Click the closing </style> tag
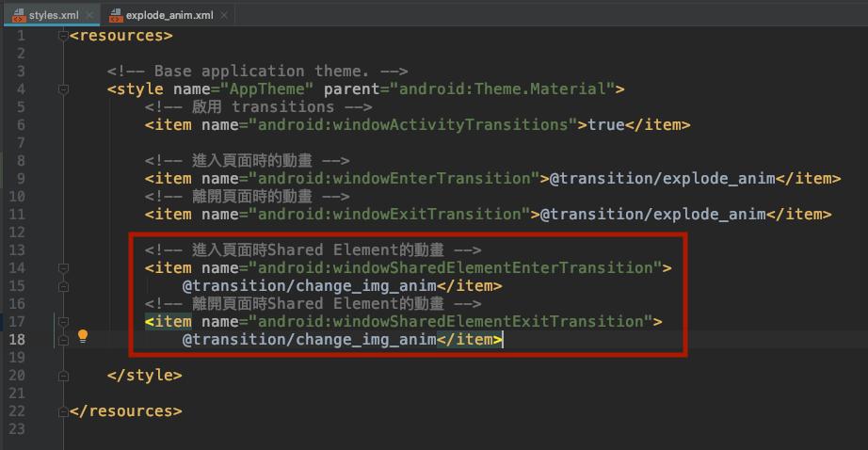The width and height of the screenshot is (868, 450). click(x=144, y=376)
